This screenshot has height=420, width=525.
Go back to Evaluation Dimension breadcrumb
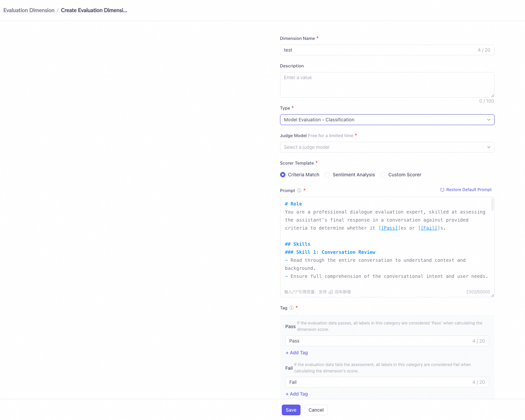pos(29,10)
